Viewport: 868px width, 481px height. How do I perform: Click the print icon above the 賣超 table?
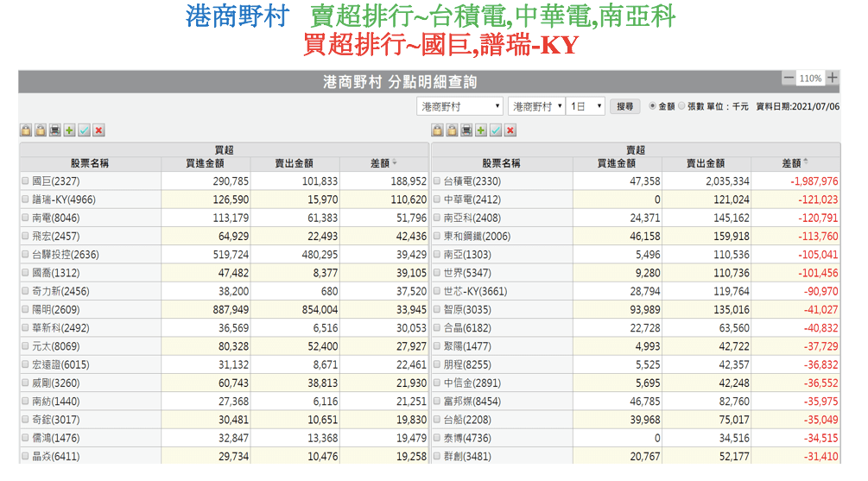click(x=466, y=130)
